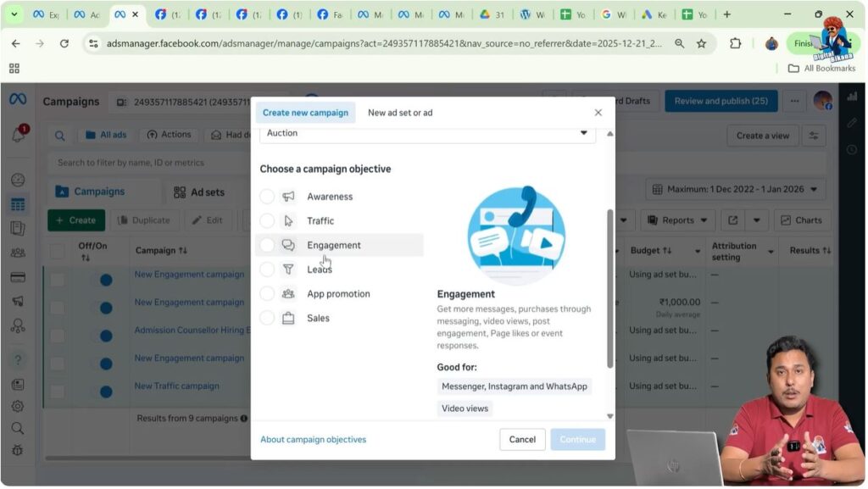Select the Engagement objective radio button
The height and width of the screenshot is (489, 868).
point(267,245)
